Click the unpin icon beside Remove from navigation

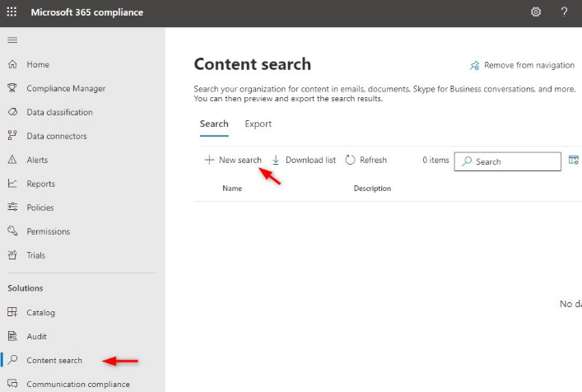click(x=474, y=66)
